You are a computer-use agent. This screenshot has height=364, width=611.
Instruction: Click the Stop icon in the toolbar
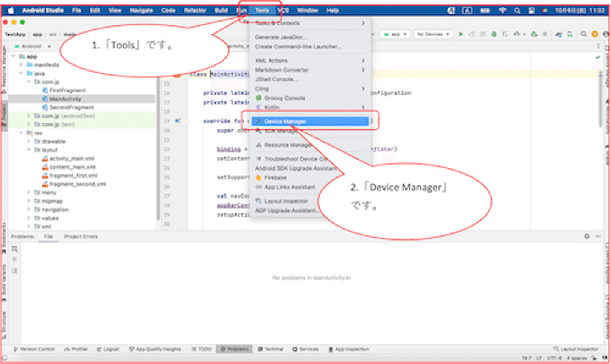(544, 34)
